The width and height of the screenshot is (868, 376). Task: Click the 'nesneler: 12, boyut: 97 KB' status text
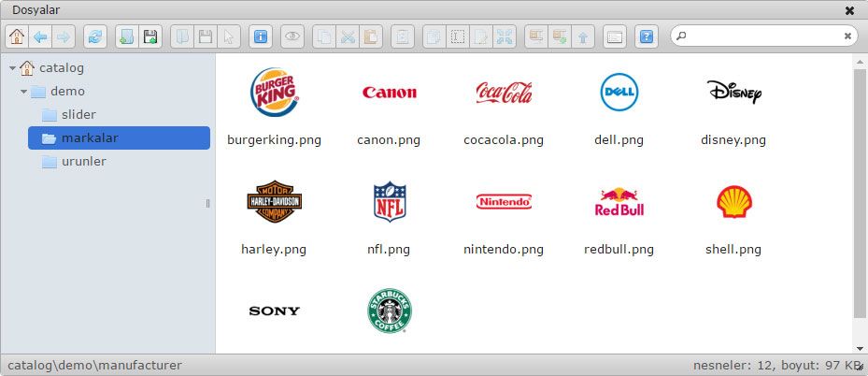pos(776,366)
